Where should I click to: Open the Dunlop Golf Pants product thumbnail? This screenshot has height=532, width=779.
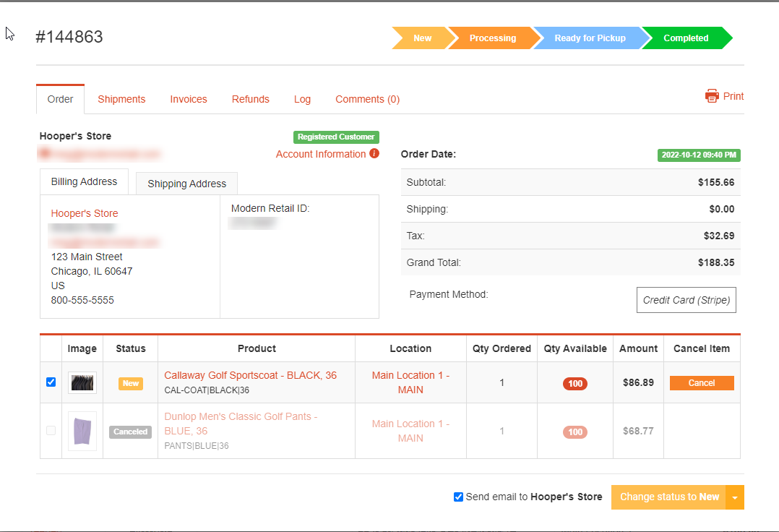coord(82,431)
